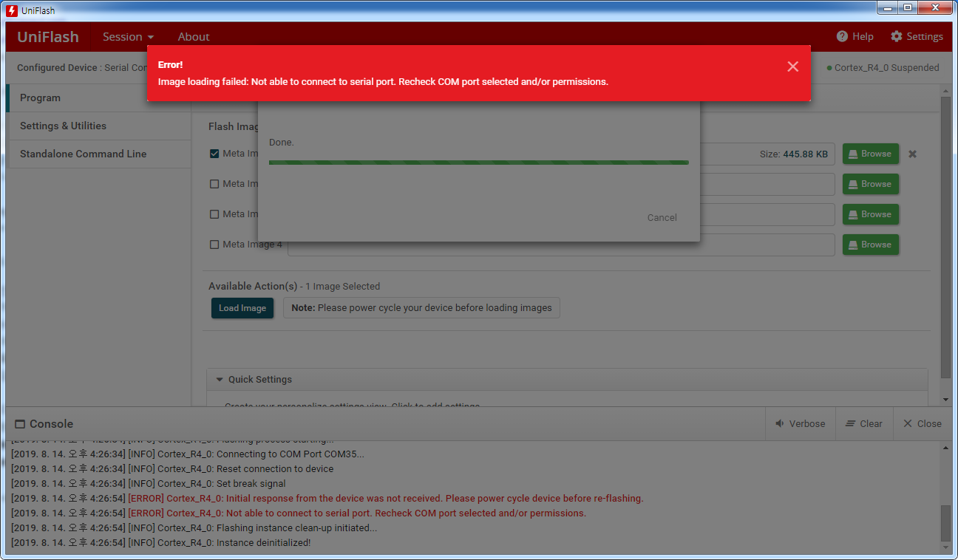Browse for the Meta Image 2 file
Viewport: 958px width, 560px height.
[871, 184]
